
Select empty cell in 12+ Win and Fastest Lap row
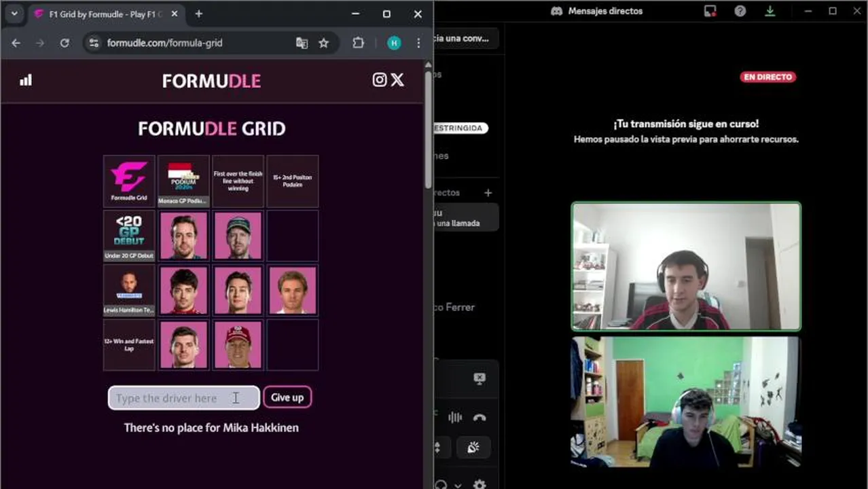pos(292,344)
